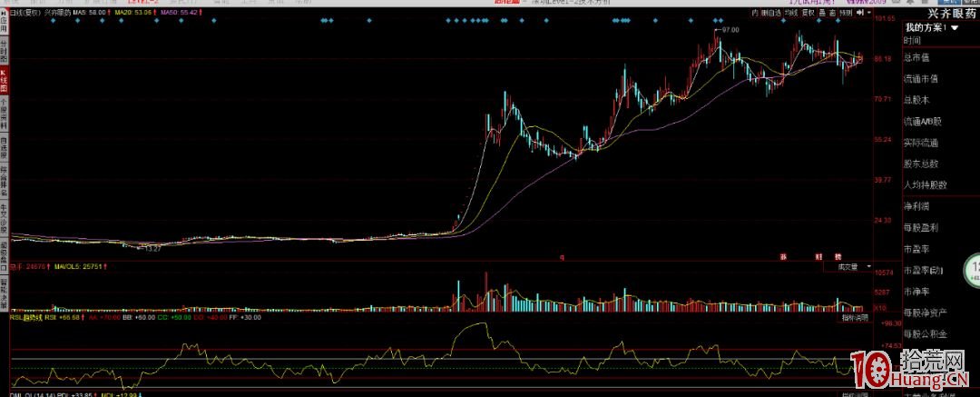Click 指标说明 button for the RSI panel
This screenshot has width=980, height=397.
pyautogui.click(x=855, y=318)
